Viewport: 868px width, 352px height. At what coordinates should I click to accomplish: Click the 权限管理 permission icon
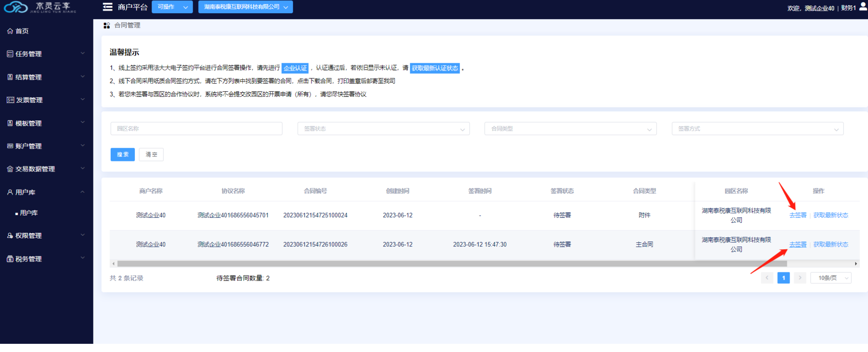coord(10,236)
